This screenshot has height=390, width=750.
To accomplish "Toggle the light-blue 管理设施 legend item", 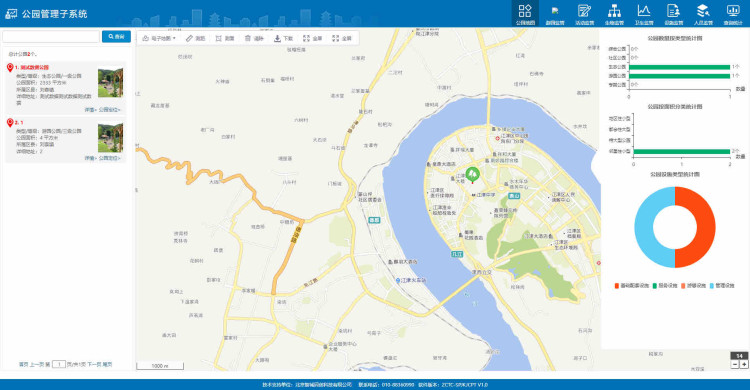I will (721, 286).
